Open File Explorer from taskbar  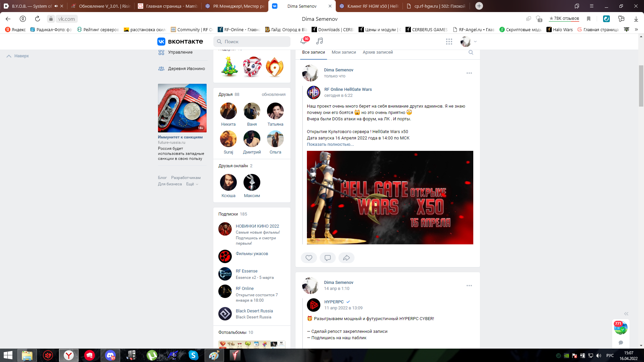click(x=27, y=355)
